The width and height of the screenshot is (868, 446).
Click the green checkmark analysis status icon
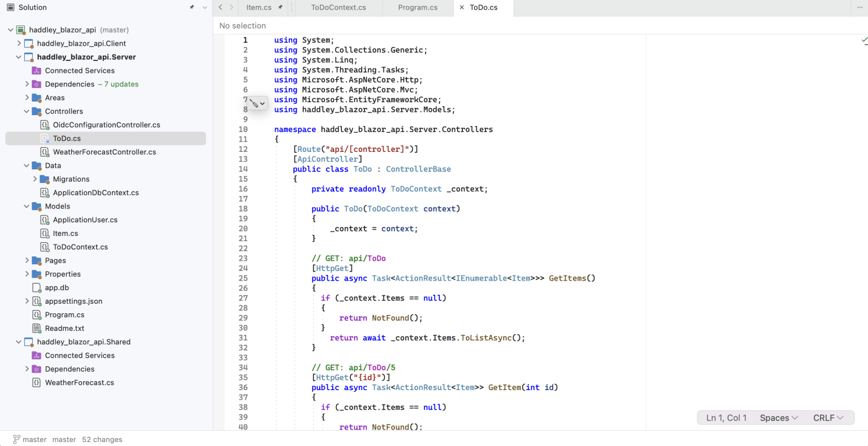pyautogui.click(x=864, y=40)
